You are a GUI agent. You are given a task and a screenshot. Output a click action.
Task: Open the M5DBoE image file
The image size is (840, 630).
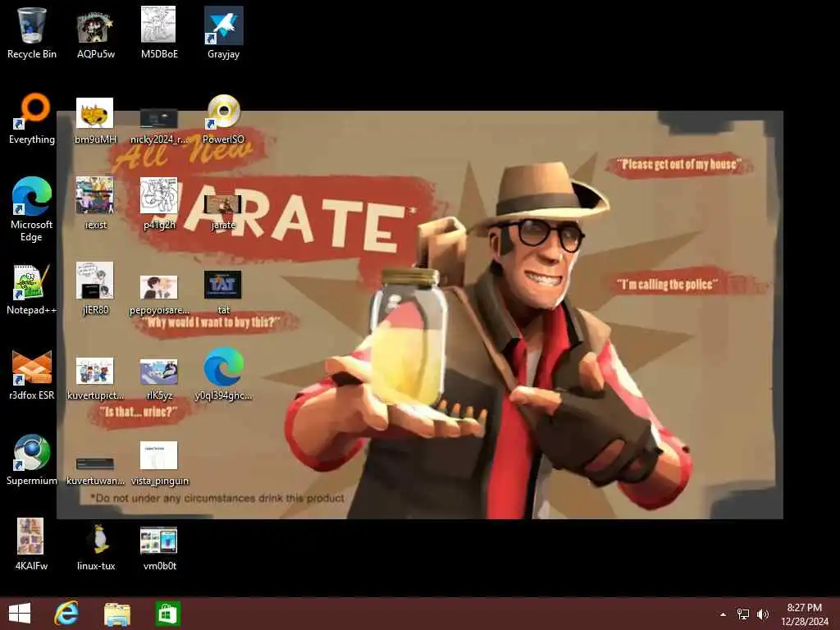click(x=159, y=32)
